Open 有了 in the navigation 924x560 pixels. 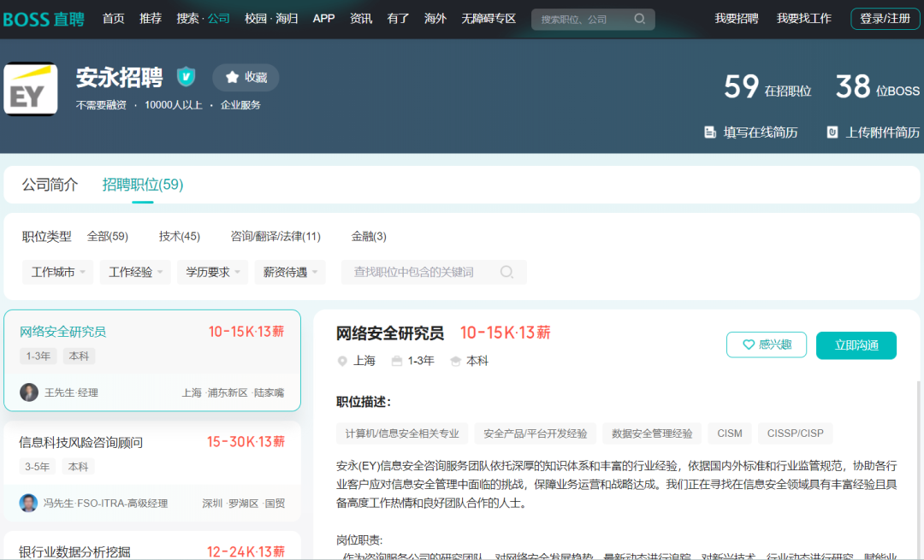pos(399,19)
